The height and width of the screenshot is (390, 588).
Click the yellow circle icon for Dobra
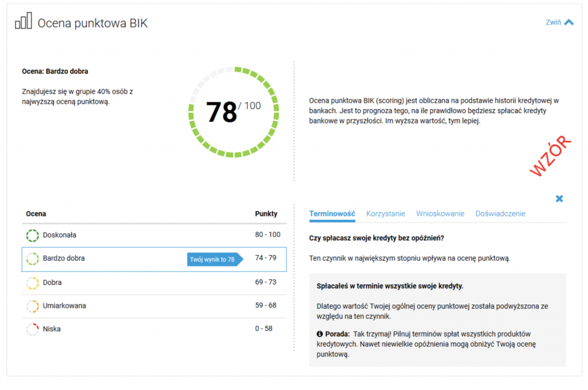(x=33, y=283)
